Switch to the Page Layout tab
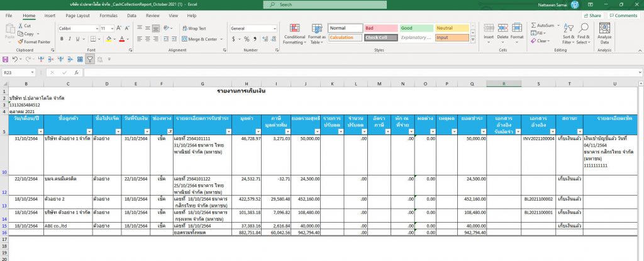Viewport: 644px width, 261px height. 77,15
